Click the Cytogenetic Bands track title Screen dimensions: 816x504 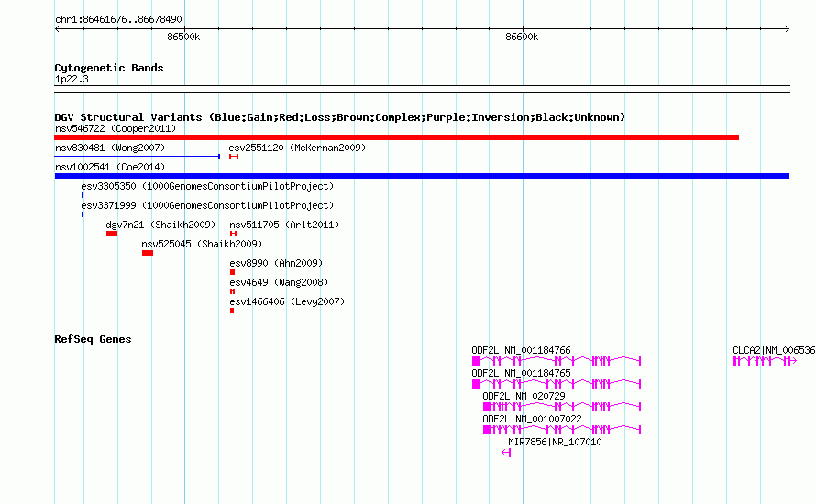(109, 68)
